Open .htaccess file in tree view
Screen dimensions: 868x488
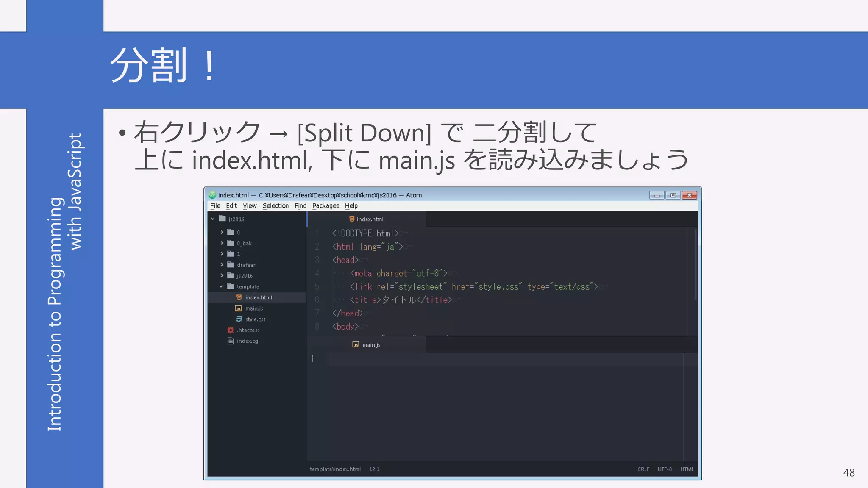tap(248, 330)
